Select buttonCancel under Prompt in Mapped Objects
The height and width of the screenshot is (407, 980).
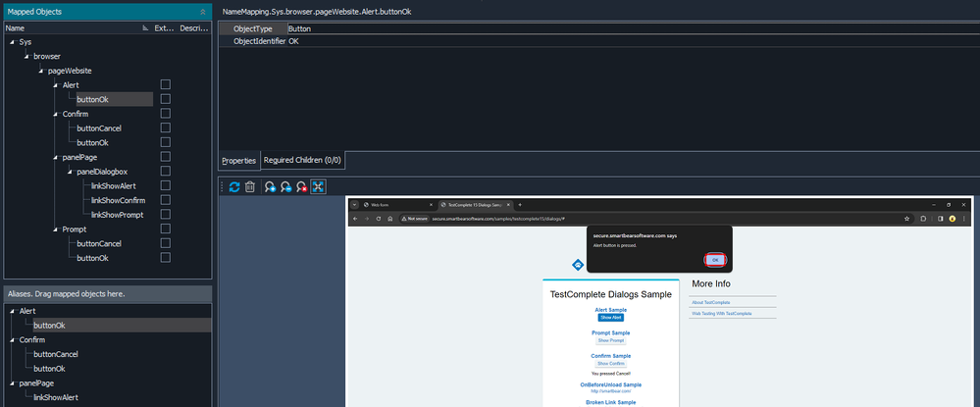point(98,243)
